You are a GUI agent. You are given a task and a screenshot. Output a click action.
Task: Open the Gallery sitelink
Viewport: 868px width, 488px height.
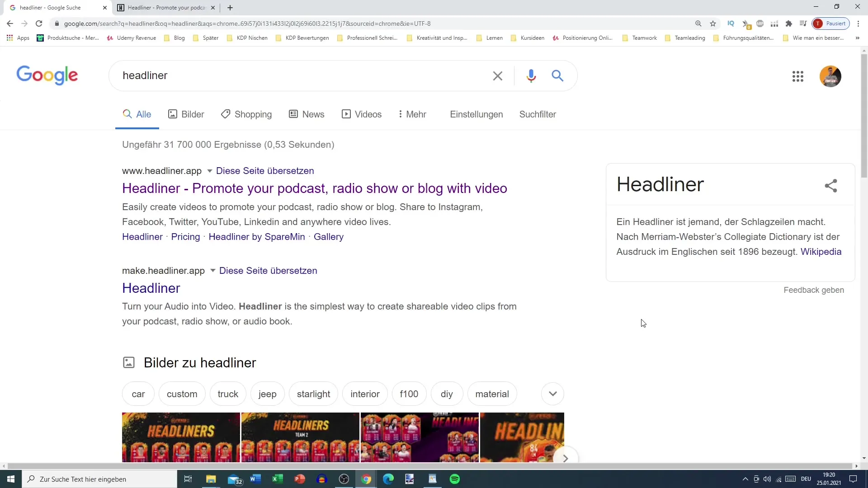pos(329,237)
